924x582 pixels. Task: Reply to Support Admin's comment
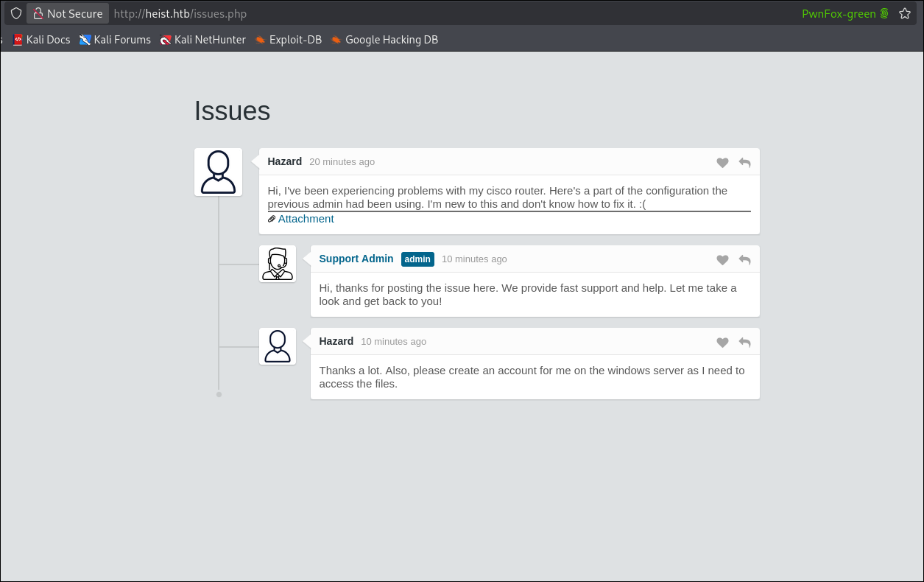(x=744, y=260)
